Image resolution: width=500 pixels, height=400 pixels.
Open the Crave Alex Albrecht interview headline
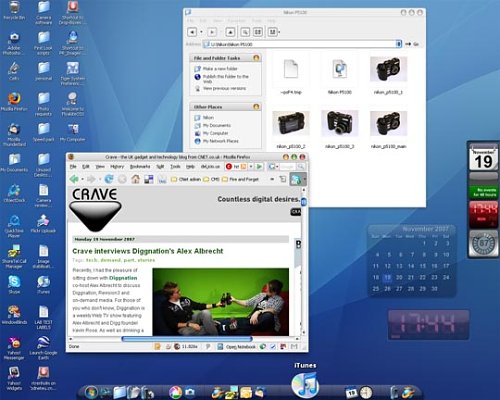pos(148,251)
